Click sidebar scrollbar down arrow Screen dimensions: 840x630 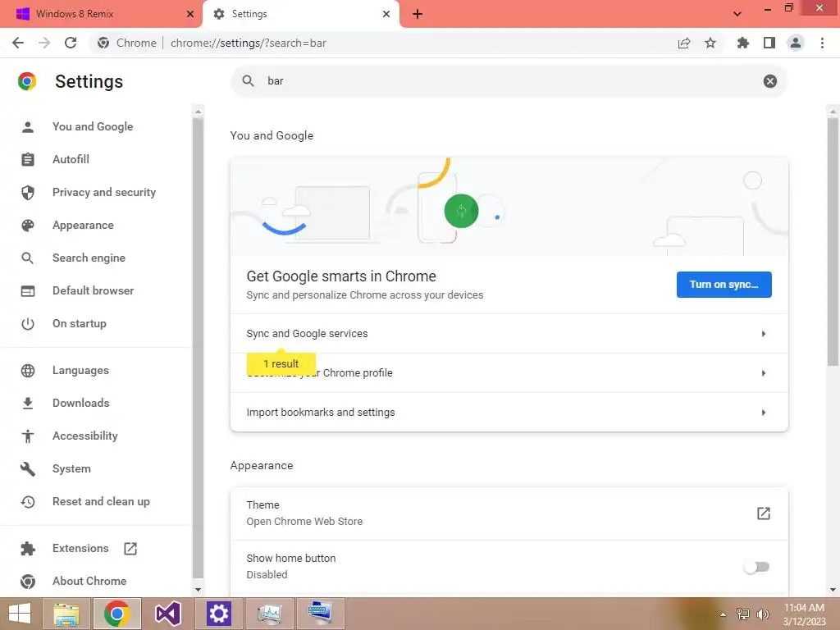[198, 589]
